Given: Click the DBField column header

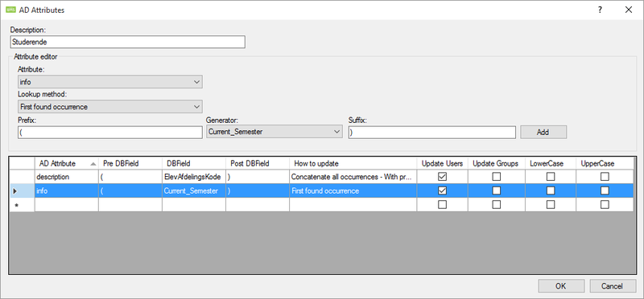Looking at the screenshot, I should (194, 163).
